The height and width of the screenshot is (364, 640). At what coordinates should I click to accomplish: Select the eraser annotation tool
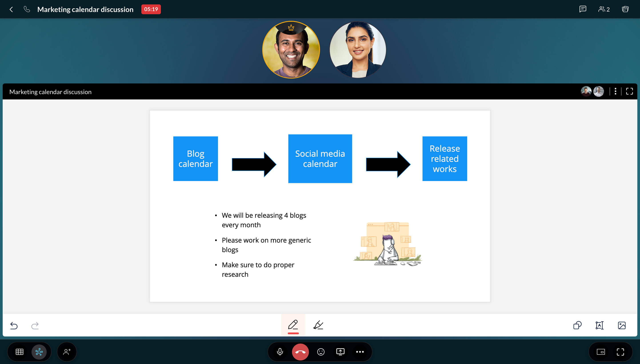[x=318, y=325]
